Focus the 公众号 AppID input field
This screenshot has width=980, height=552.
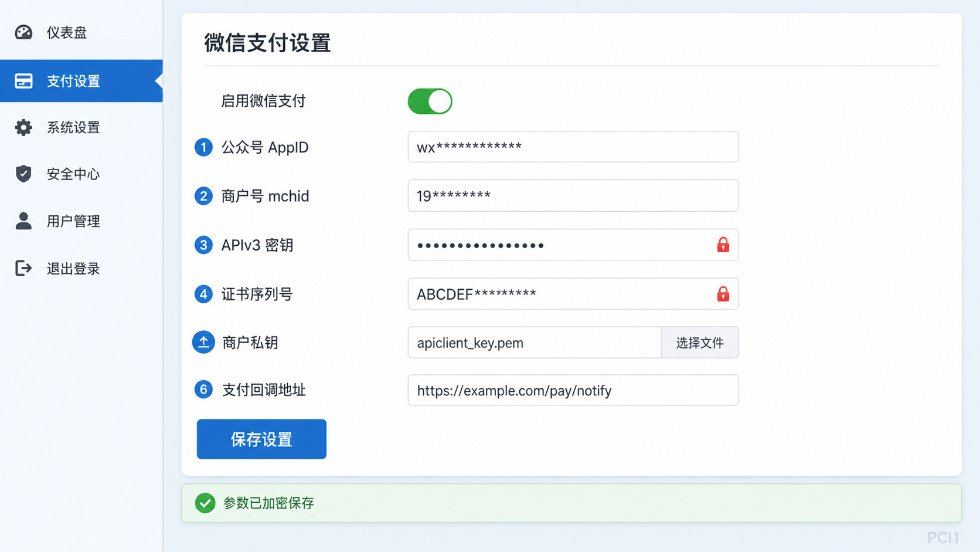point(573,147)
